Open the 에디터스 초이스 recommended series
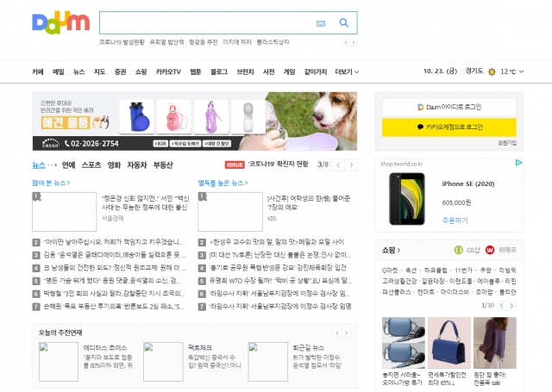Viewport: 552px width, 392px height. [x=105, y=348]
